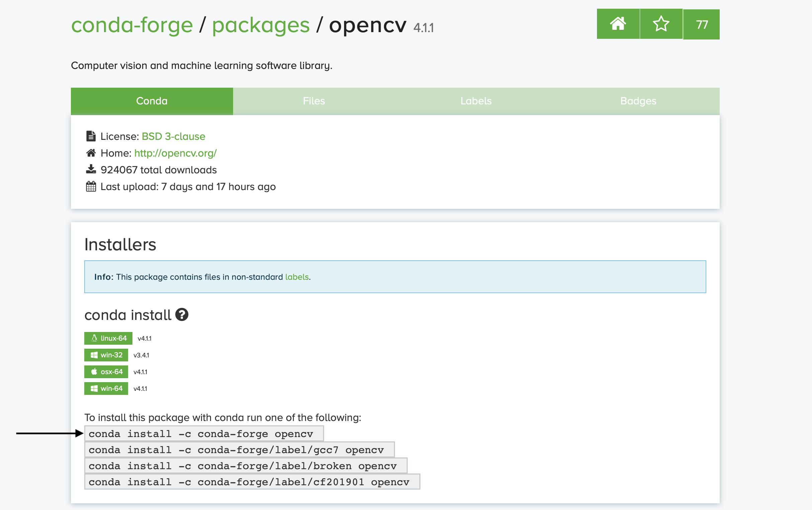Click the package description sentence

pos(202,66)
